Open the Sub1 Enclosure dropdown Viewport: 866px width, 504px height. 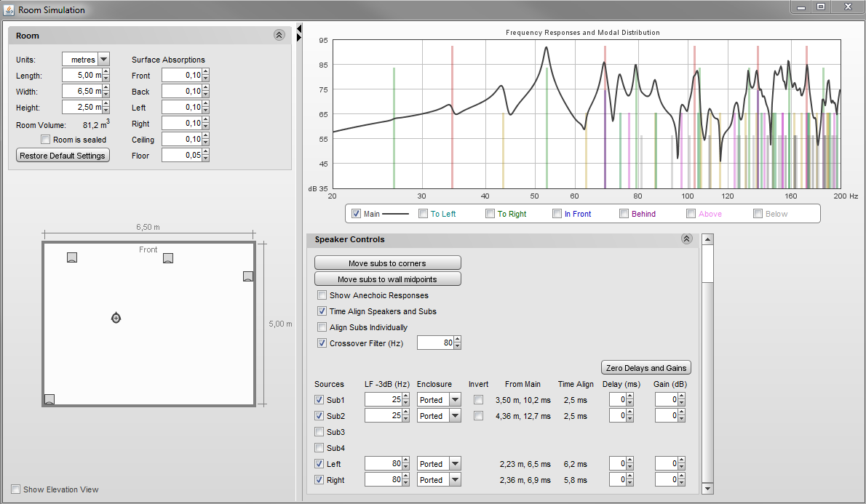pos(455,400)
